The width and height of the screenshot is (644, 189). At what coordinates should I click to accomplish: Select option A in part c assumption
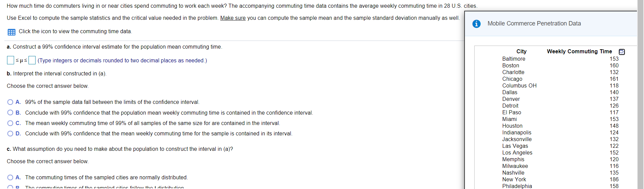[10, 178]
